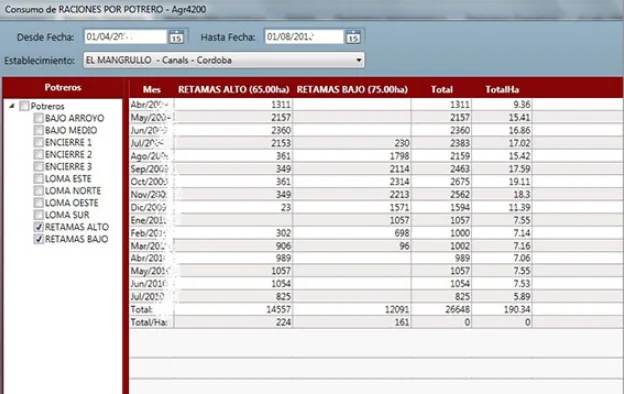Select the RETAMAS BAJO cell 230
Viewport: 624px width, 394px height.
click(352, 143)
